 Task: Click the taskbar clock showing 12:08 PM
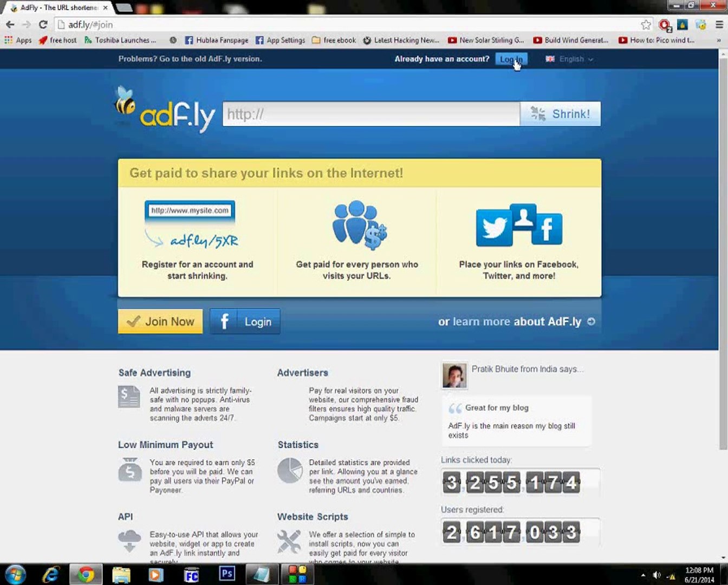click(x=699, y=575)
